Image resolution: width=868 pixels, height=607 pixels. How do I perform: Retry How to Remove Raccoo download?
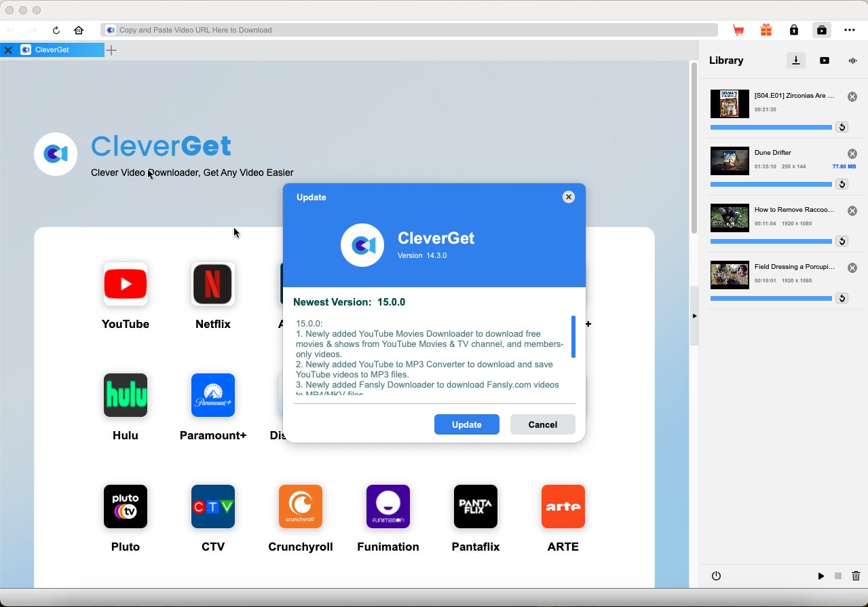click(x=842, y=241)
